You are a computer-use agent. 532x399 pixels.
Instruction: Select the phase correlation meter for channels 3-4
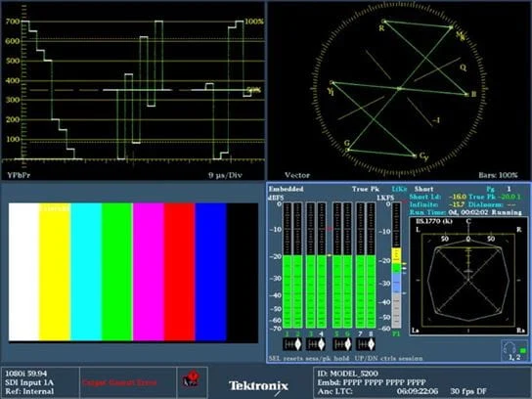tap(316, 344)
